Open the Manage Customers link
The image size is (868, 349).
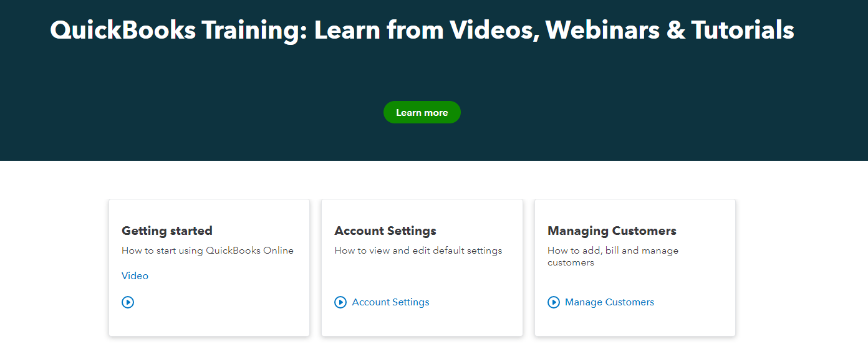point(610,302)
